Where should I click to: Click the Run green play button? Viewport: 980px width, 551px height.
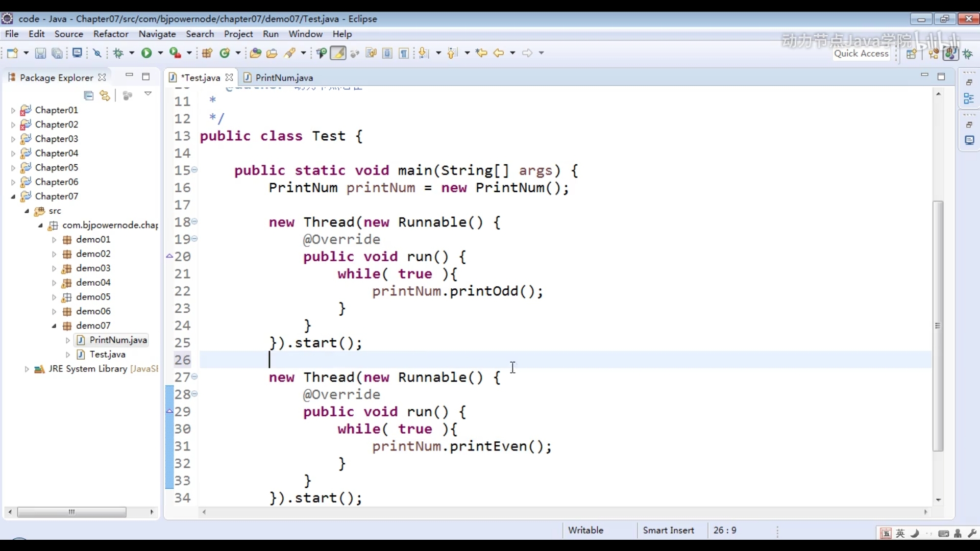146,53
